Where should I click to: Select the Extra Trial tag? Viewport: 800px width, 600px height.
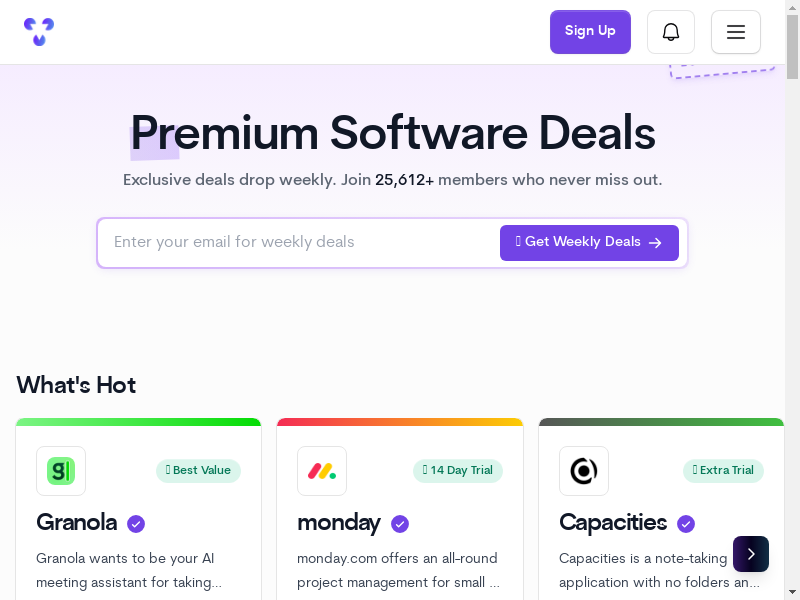pos(723,471)
